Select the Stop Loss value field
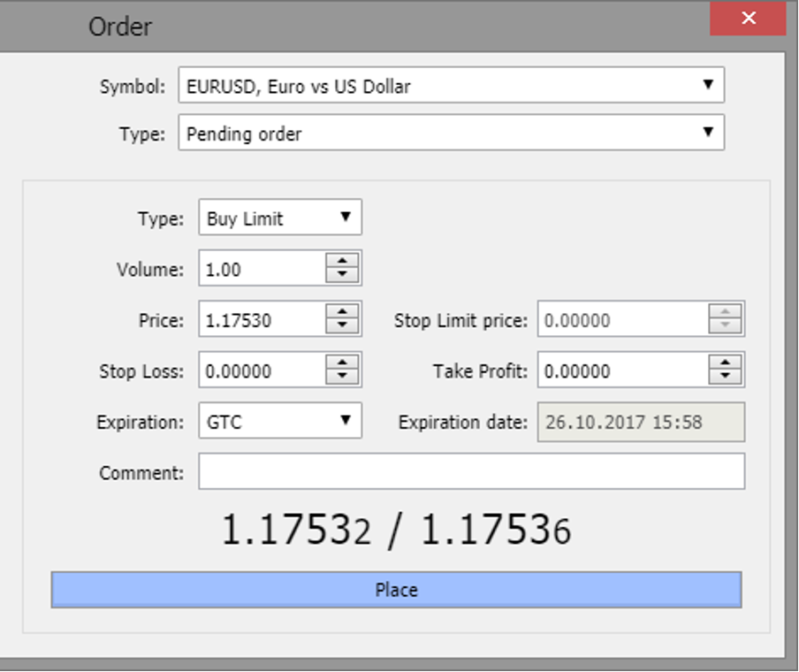Viewport: 799px width, 672px height. coord(262,371)
